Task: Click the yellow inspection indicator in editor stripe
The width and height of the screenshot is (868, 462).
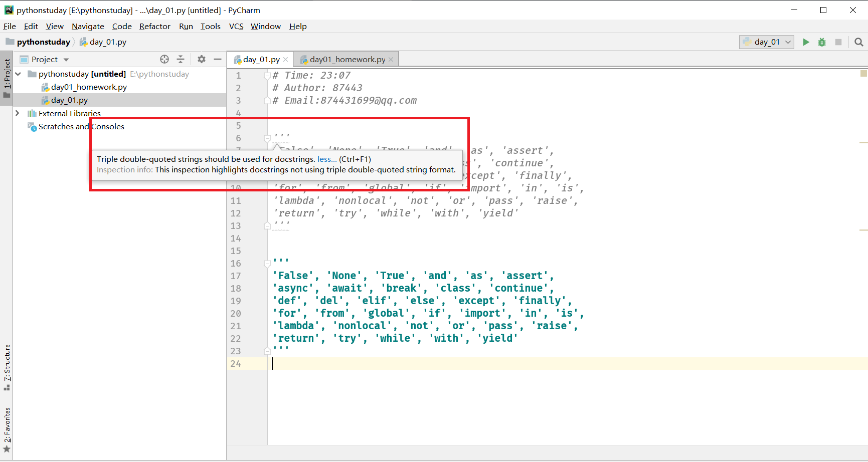Action: pyautogui.click(x=863, y=73)
